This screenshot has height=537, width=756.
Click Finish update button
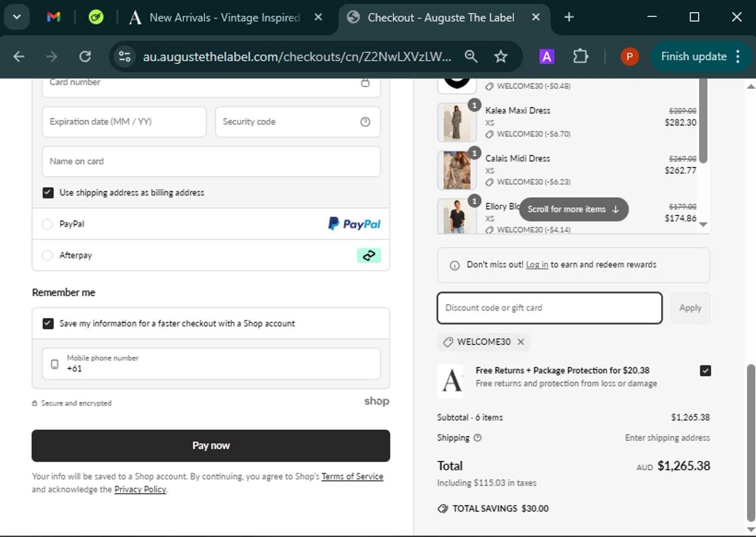coord(694,56)
